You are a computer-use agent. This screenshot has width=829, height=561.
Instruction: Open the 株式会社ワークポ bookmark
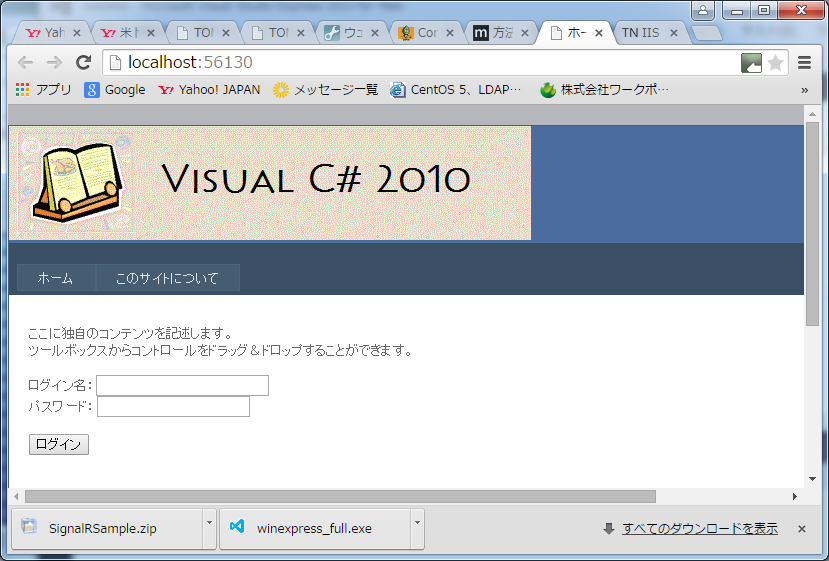604,90
